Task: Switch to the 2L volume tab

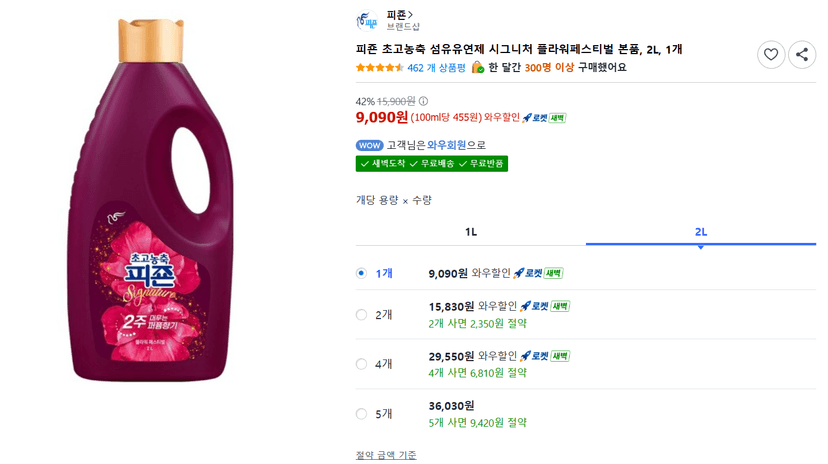Action: click(701, 232)
